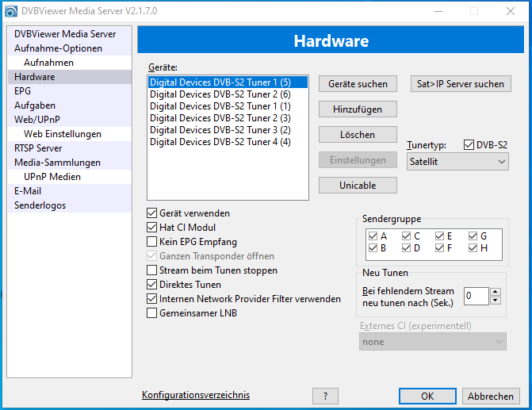
Task: Enable Stream beim Tunen stoppen
Action: pos(151,270)
